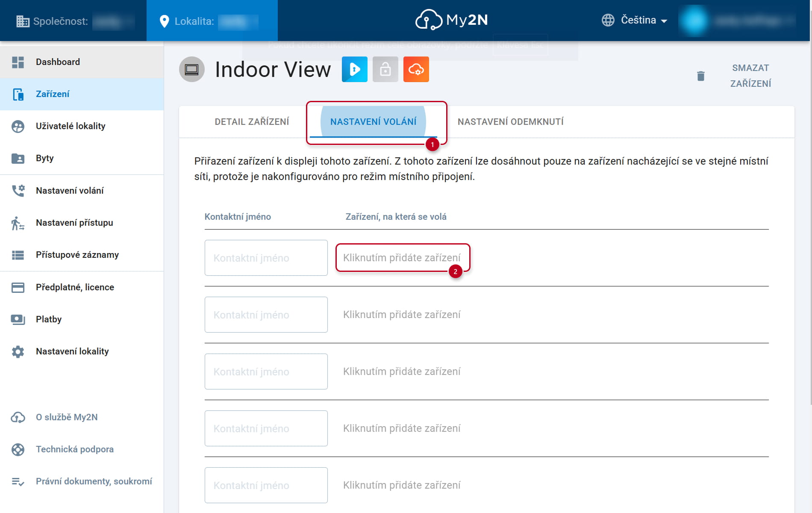Open the Platby sidebar entry
Viewport: 812px width, 513px height.
(x=82, y=319)
